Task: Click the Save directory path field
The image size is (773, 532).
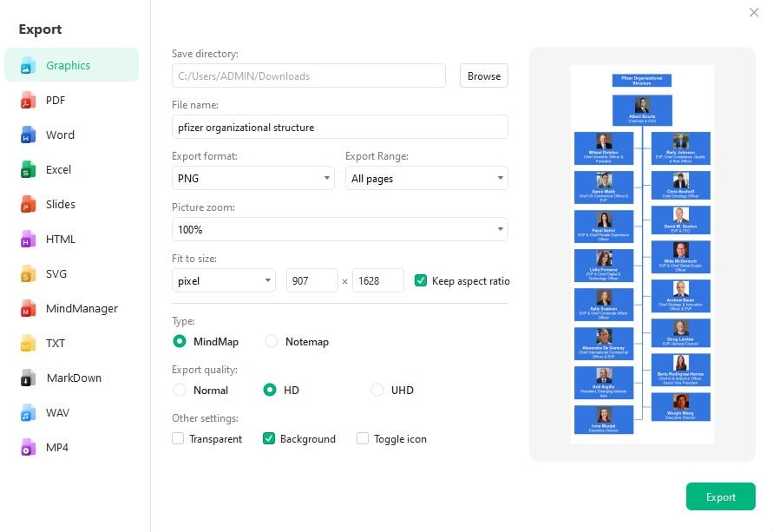Action: 309,76
